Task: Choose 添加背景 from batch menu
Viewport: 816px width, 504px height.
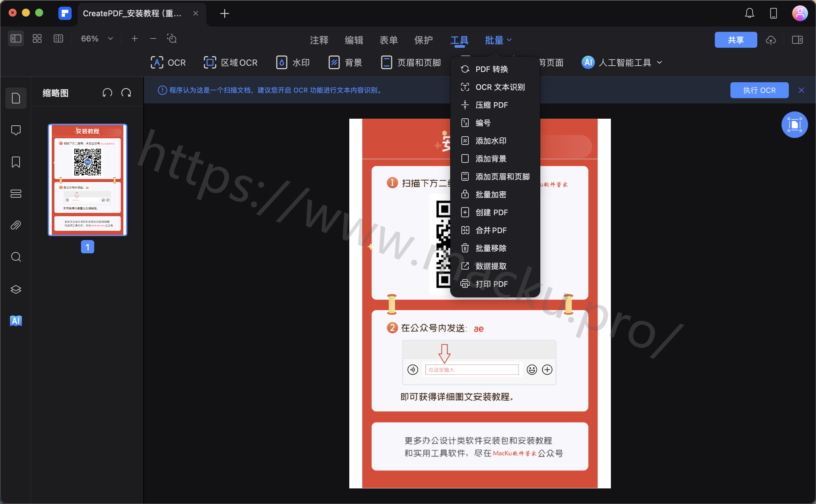Action: pos(495,159)
